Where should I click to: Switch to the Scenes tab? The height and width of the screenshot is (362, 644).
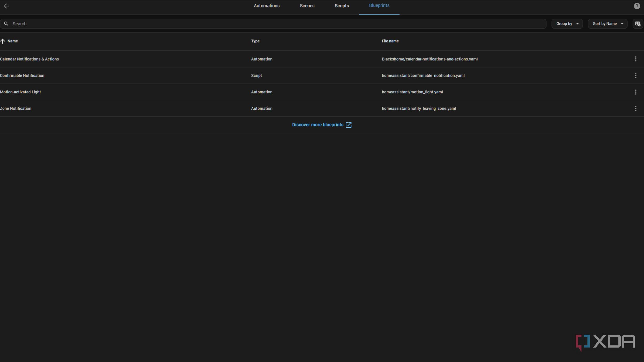coord(307,6)
